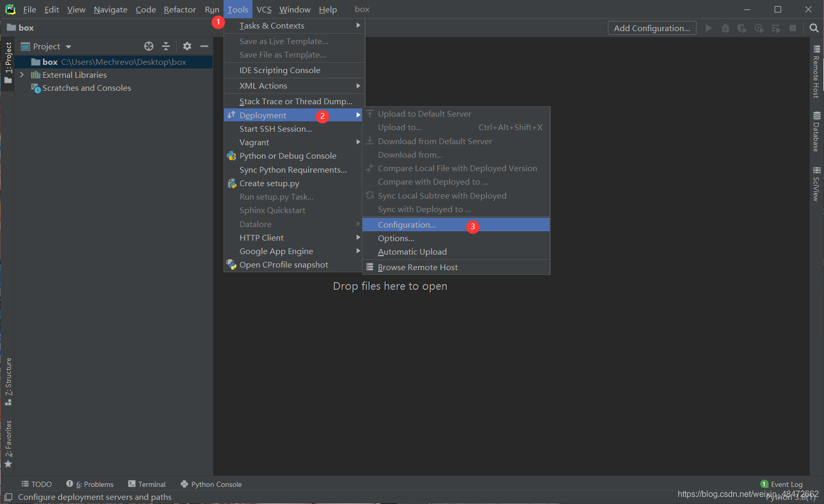Screen dimensions: 824x504
Task: Expand XML Actions submenu
Action: click(x=294, y=86)
